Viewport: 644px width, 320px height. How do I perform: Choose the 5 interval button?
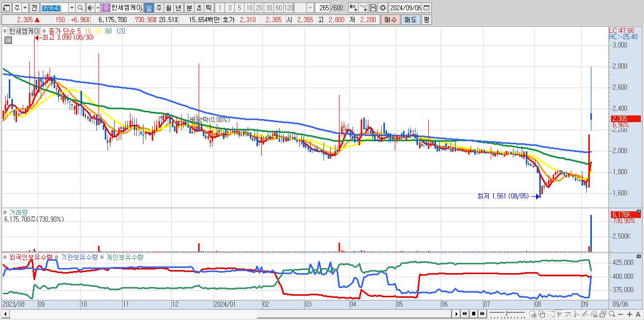[239, 8]
